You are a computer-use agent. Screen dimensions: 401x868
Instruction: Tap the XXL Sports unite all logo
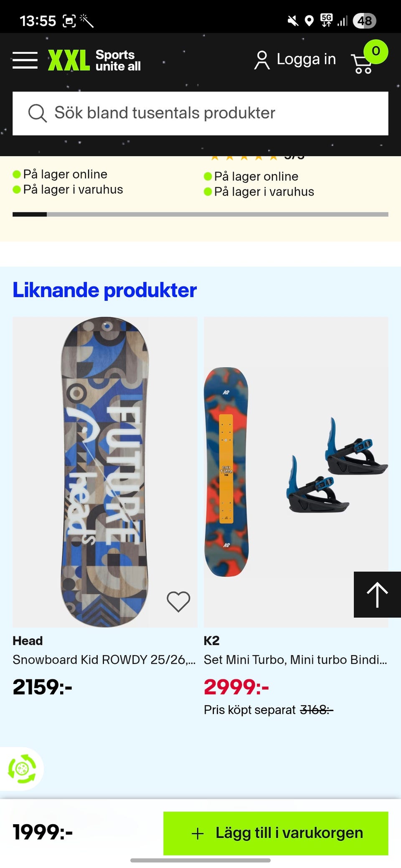click(94, 60)
